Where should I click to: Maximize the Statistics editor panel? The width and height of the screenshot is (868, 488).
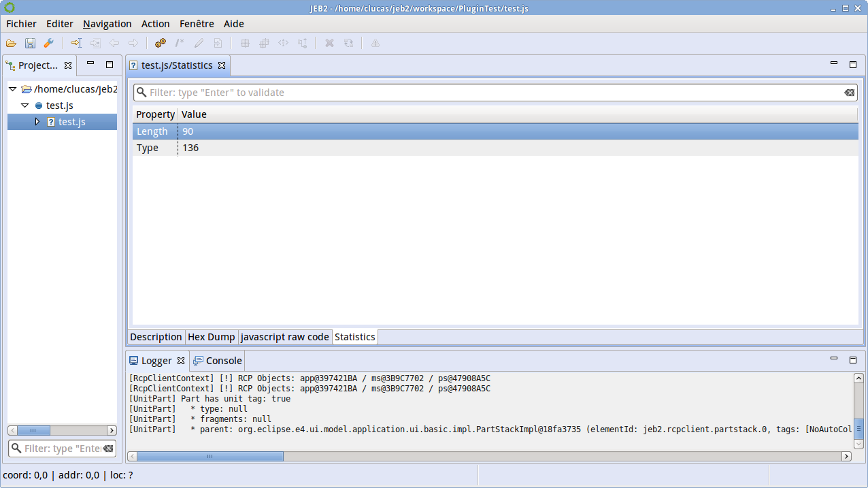click(x=853, y=65)
